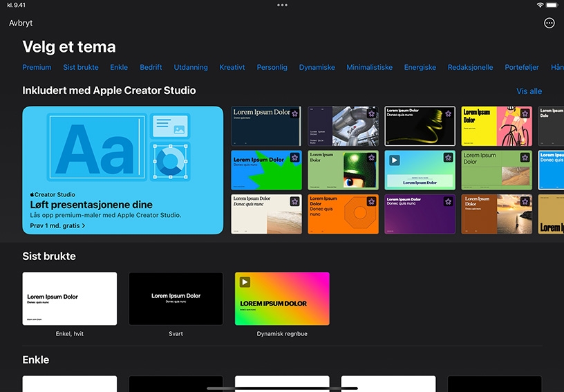This screenshot has height=392, width=564.
Task: Tap premium badge on green sand dune theme
Action: tap(525, 158)
